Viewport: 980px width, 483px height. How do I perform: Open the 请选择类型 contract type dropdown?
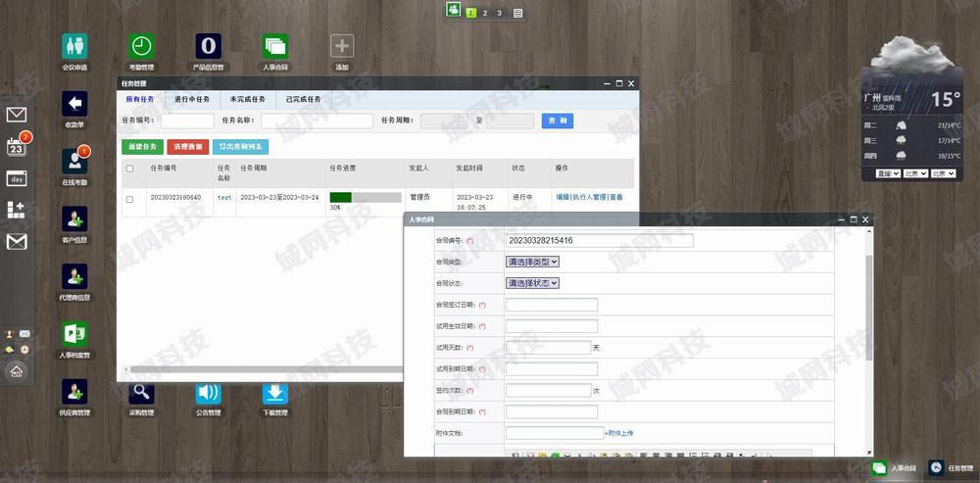[532, 262]
